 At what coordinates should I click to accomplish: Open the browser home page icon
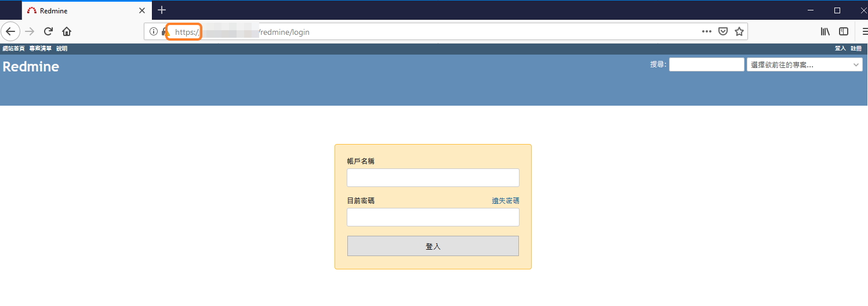[67, 31]
